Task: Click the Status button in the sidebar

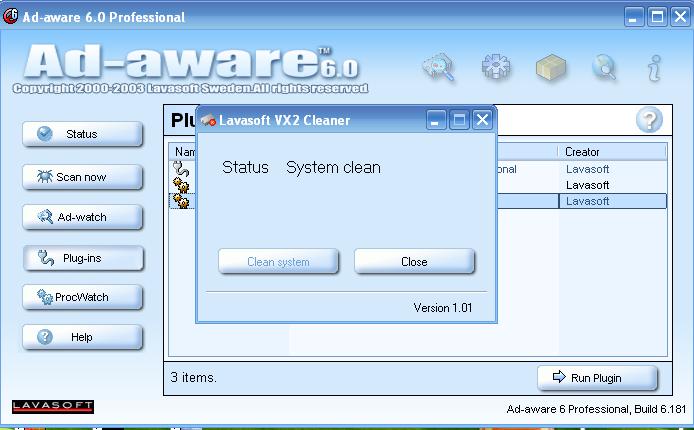Action: tap(83, 134)
